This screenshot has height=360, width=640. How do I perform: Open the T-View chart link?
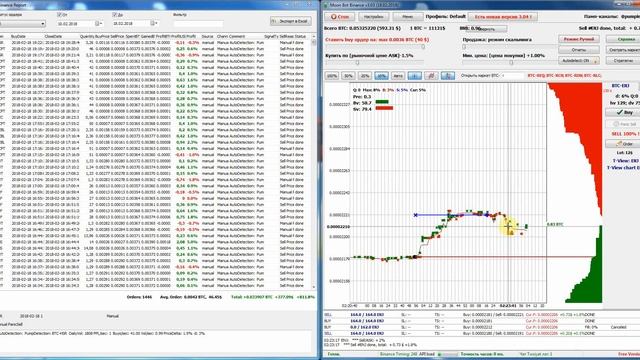tap(623, 168)
